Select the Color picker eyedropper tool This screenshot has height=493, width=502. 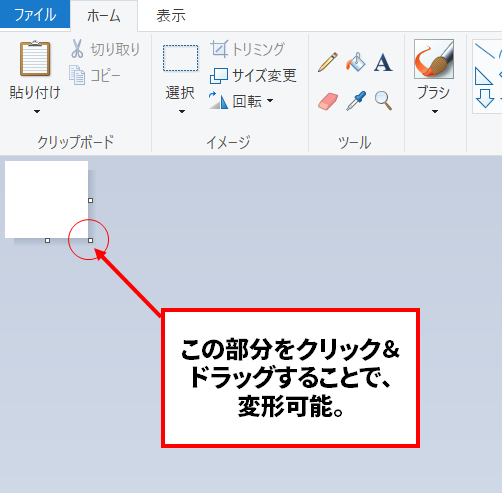[356, 101]
